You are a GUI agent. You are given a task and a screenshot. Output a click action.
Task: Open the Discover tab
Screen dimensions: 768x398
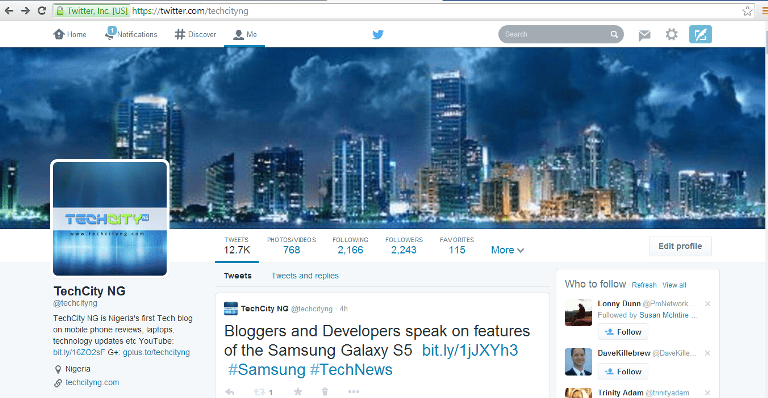pos(195,34)
